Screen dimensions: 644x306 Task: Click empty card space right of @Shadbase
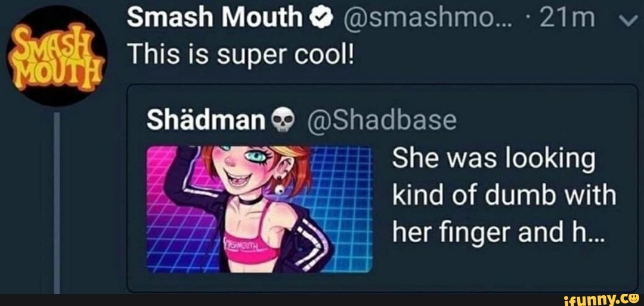coord(537,121)
